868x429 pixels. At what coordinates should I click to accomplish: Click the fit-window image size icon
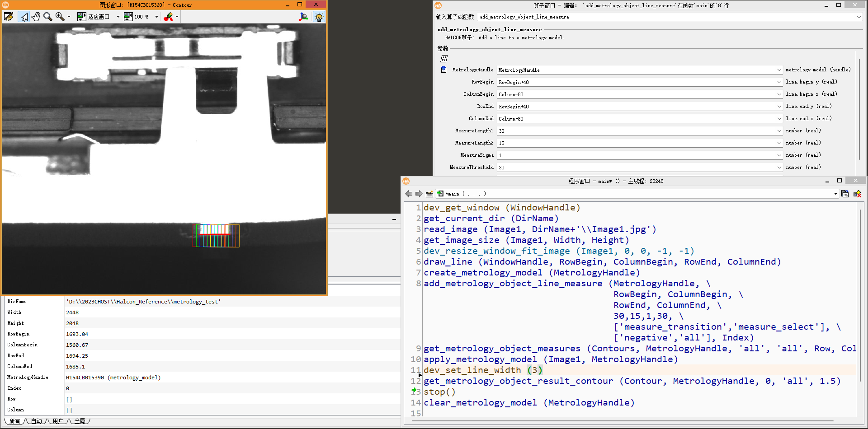click(x=81, y=17)
